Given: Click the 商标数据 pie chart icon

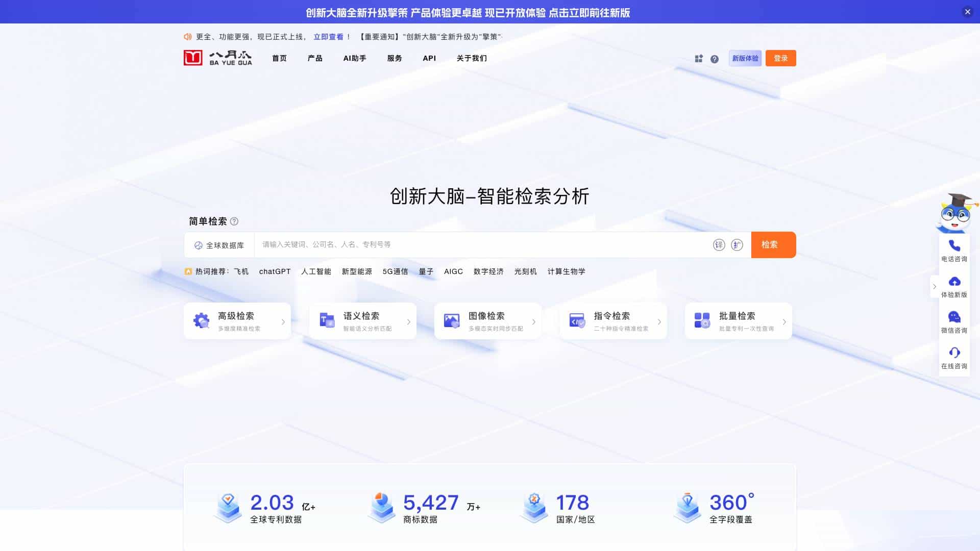Looking at the screenshot, I should pyautogui.click(x=382, y=508).
